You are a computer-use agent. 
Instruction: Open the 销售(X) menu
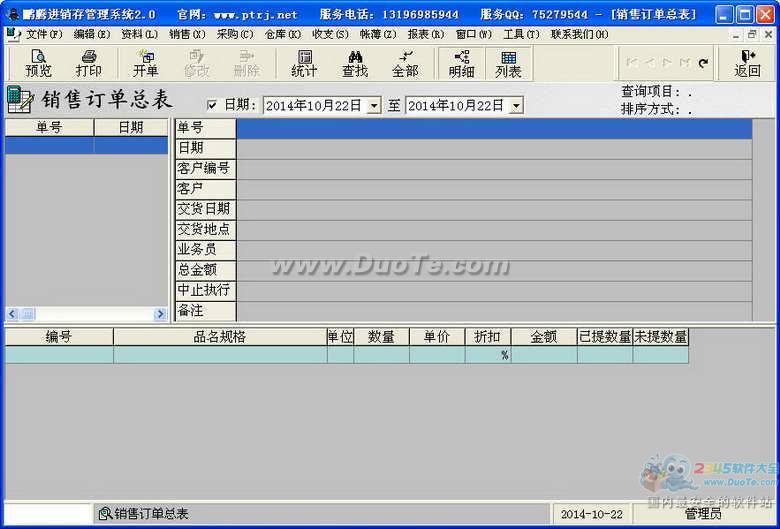pyautogui.click(x=187, y=34)
